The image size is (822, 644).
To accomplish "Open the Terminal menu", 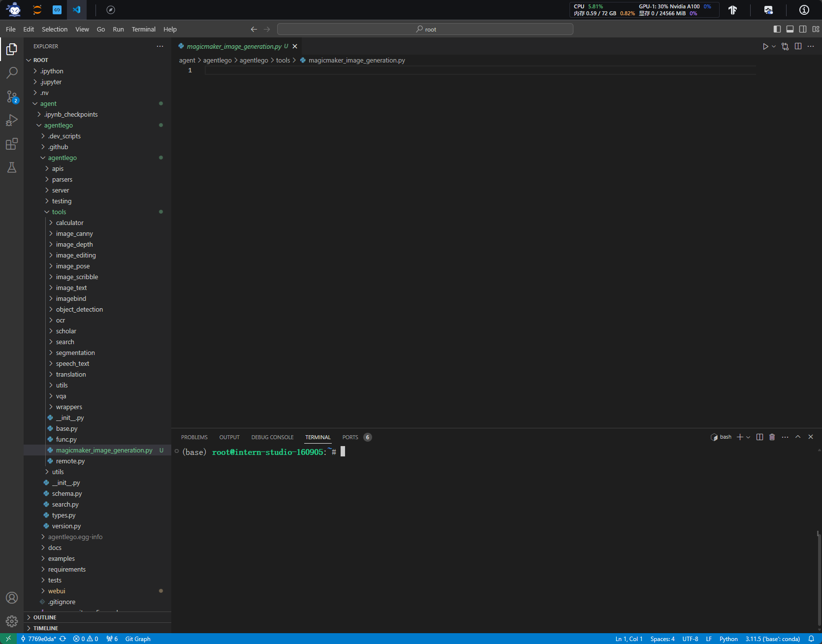I will (144, 30).
